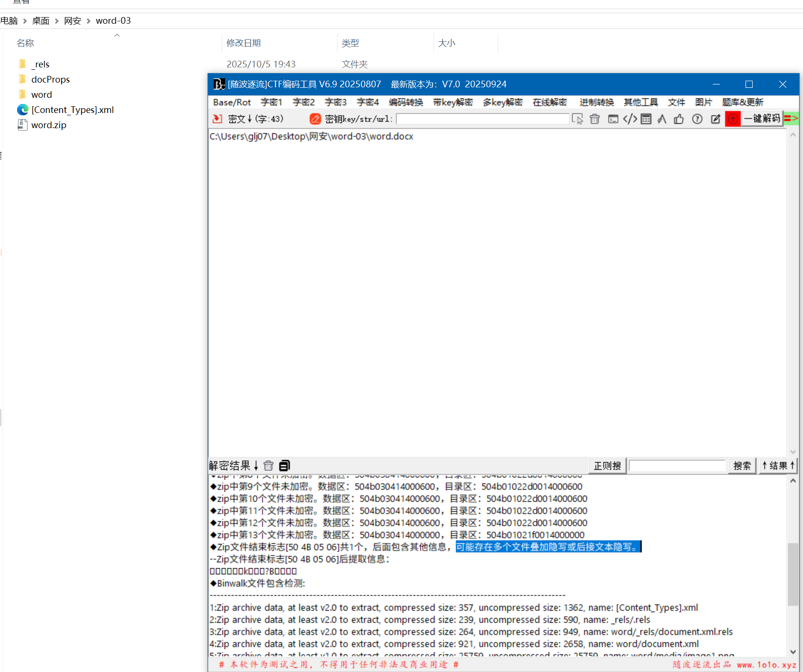The height and width of the screenshot is (672, 803).
Task: Open help via the question mark icon
Action: (x=697, y=119)
